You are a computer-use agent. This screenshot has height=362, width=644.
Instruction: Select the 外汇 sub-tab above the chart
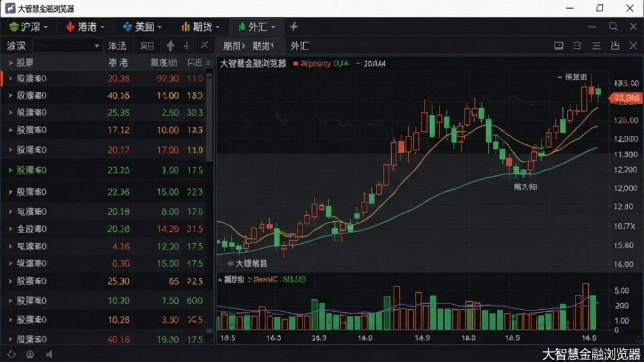pos(300,46)
